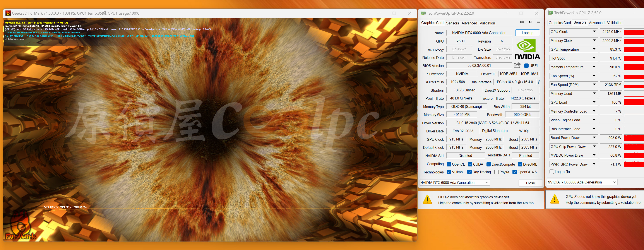Toggle the CUDA checkbox
This screenshot has height=250, width=644.
(x=470, y=164)
